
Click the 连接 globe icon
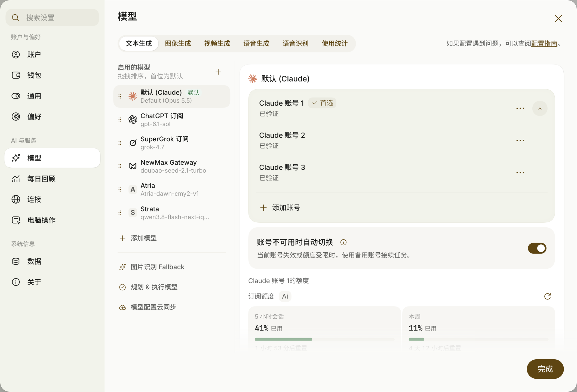tap(16, 199)
